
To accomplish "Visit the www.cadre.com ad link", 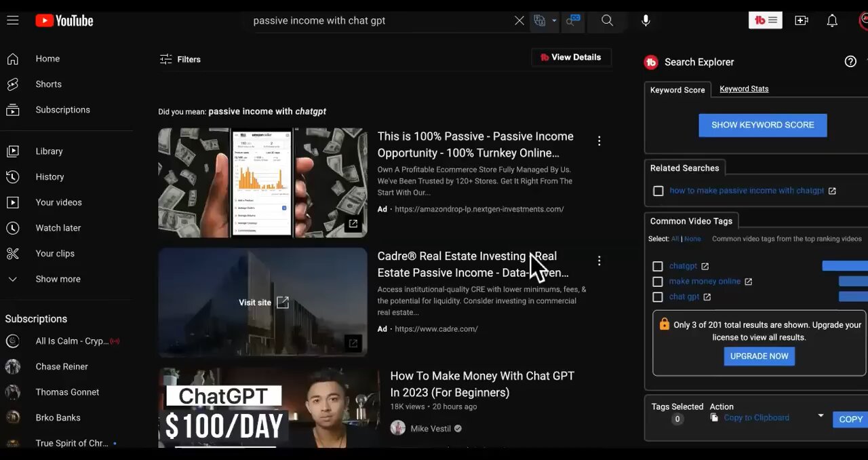I will 436,329.
